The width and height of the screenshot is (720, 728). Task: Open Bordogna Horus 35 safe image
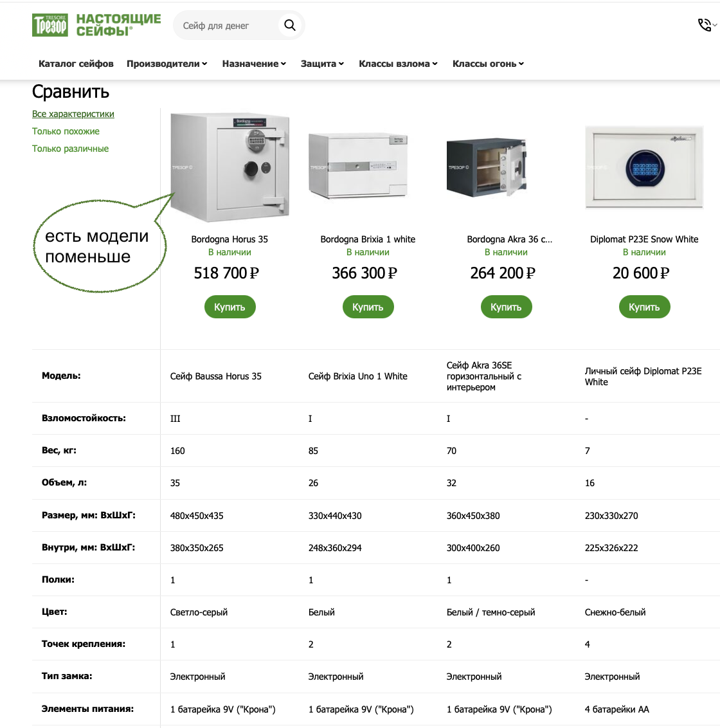230,167
